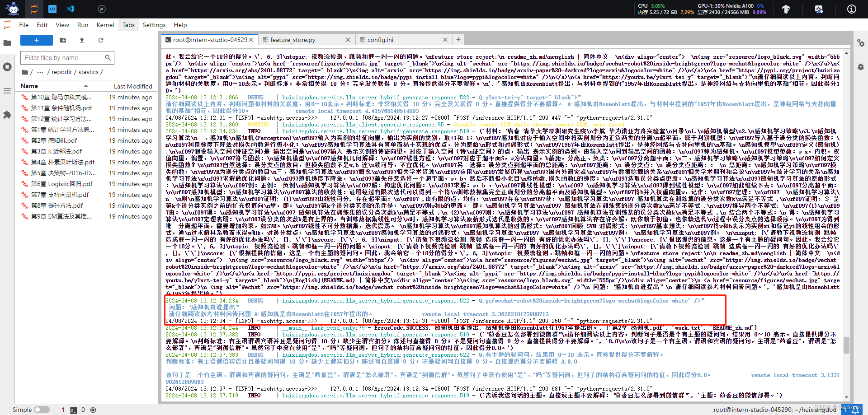
Task: Open the Running Terminals and Kernels sidebar icon
Action: [x=7, y=67]
